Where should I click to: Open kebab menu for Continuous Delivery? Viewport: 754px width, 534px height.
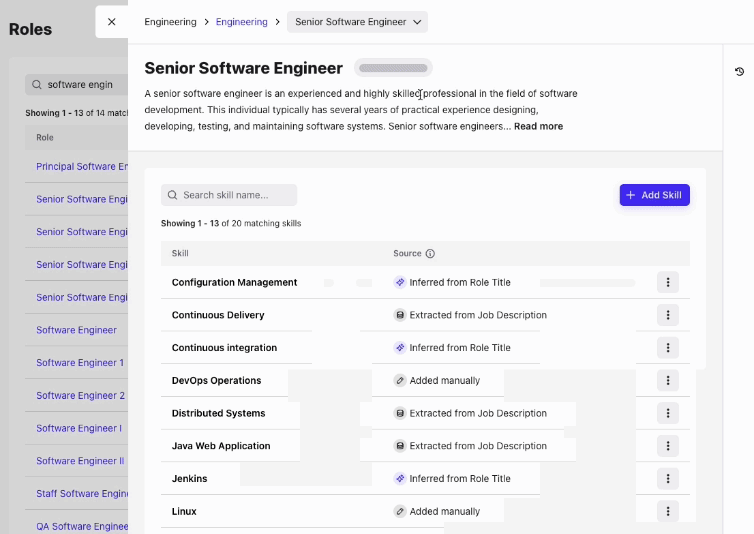(668, 315)
